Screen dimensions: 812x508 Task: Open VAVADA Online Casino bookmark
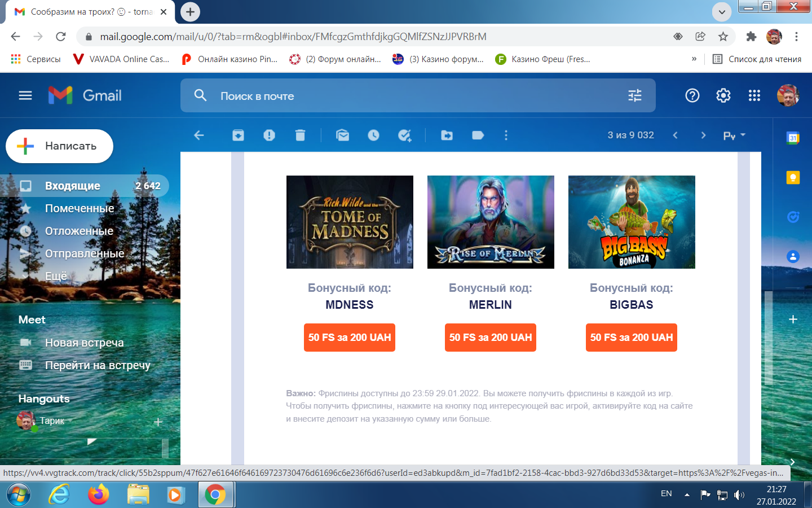(x=121, y=59)
